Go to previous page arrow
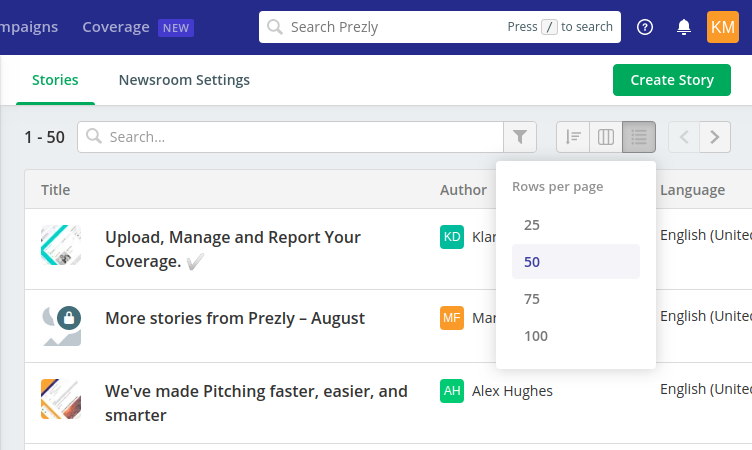Screen dimensions: 752x450 [684, 137]
